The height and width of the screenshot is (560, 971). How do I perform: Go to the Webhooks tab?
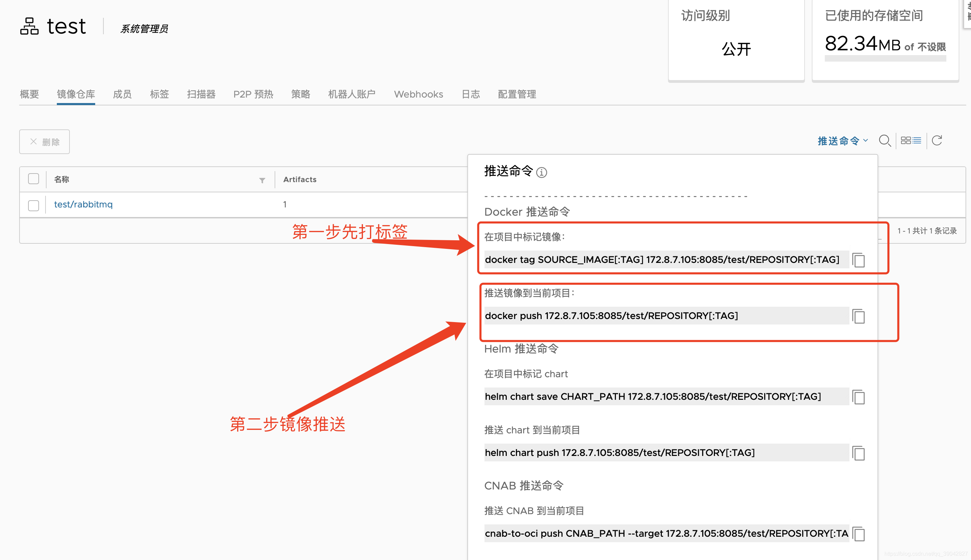pyautogui.click(x=418, y=94)
